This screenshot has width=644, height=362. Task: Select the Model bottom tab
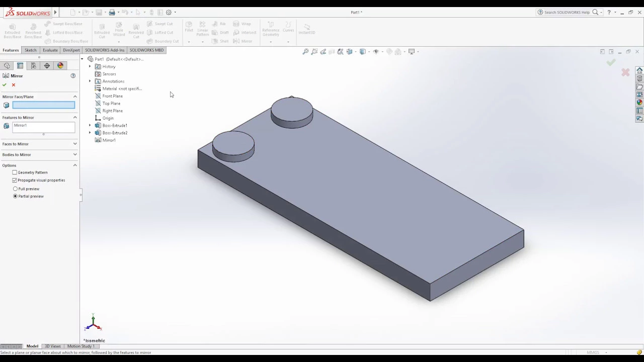32,346
